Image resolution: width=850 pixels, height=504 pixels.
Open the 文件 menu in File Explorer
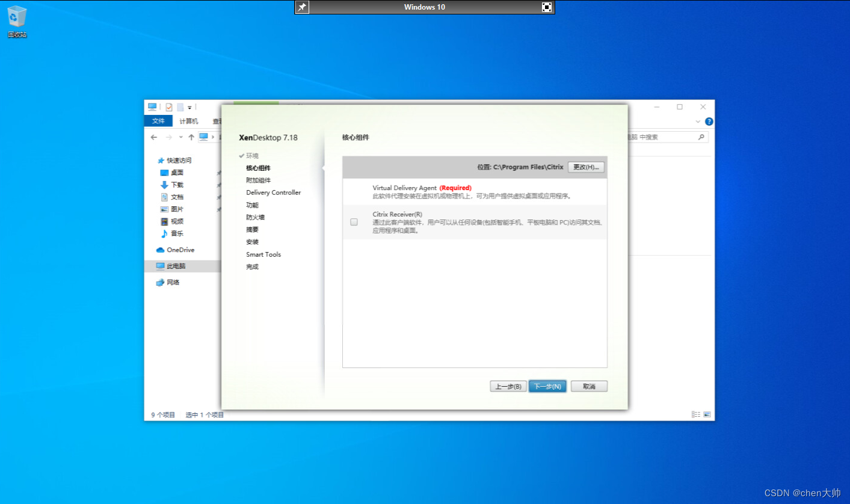(158, 121)
